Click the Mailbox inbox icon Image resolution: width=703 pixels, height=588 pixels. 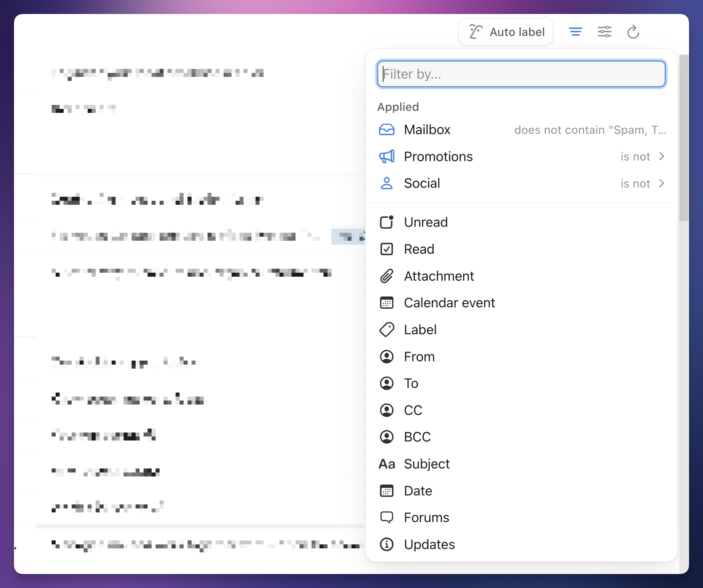[386, 130]
